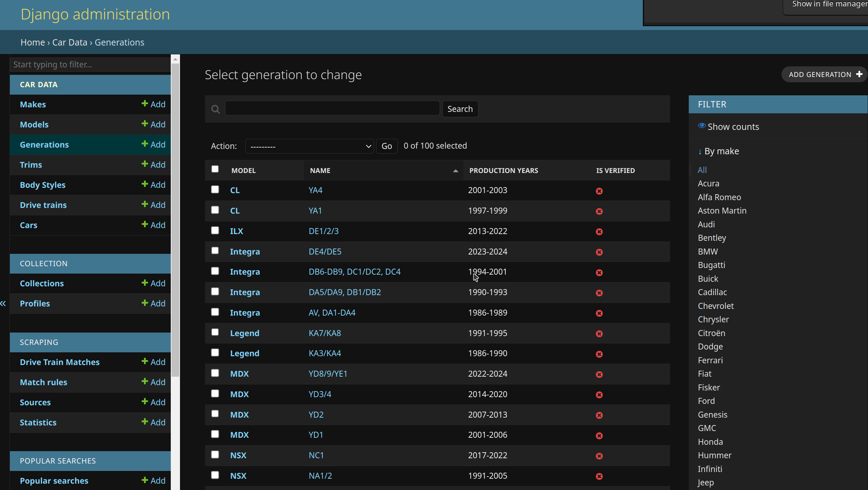Open Generations in the sidebar
Screen dimensions: 868x490
tap(44, 144)
